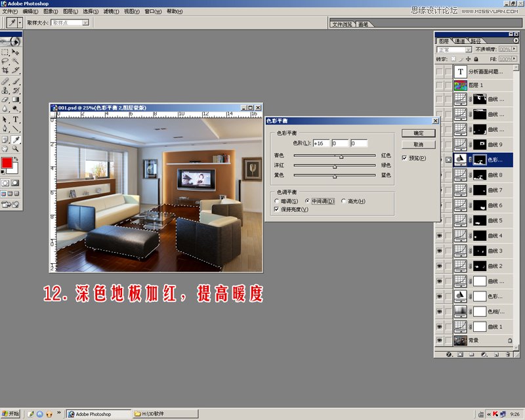Open the Image (图像) menu

pyautogui.click(x=51, y=11)
